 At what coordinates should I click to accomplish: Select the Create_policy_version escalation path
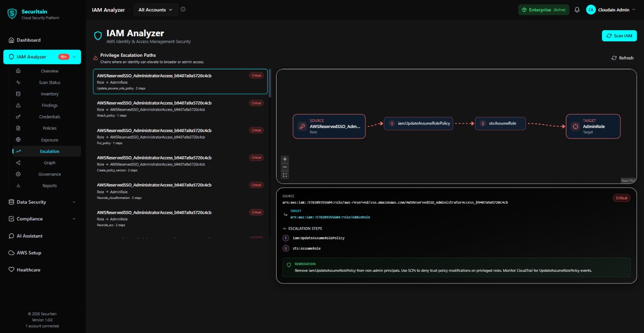click(x=180, y=164)
